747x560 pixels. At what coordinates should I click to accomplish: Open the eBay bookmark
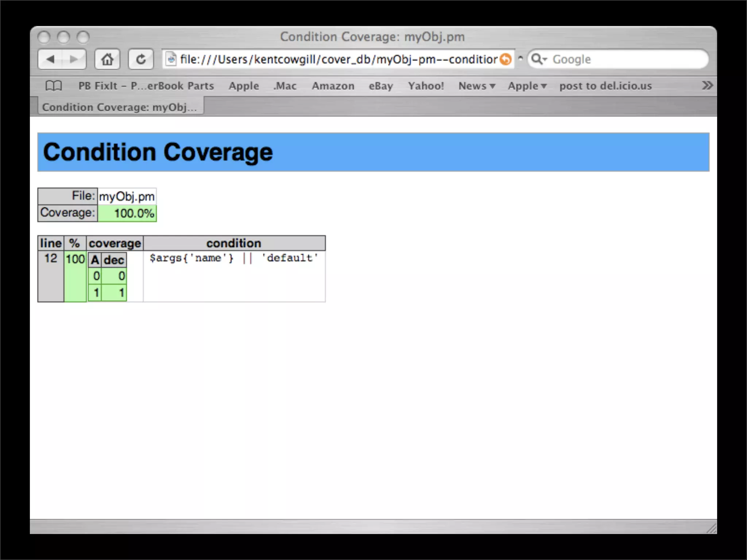[x=380, y=86]
